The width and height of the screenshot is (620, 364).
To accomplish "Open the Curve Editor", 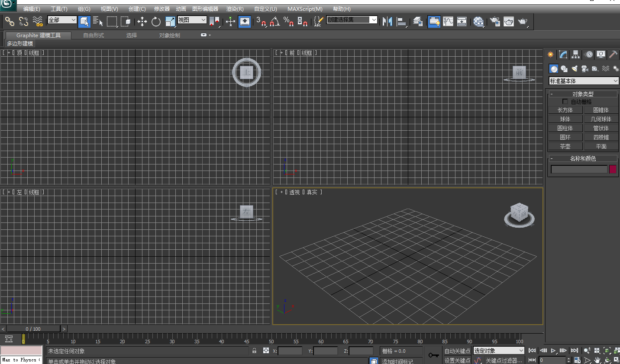I will click(x=448, y=21).
